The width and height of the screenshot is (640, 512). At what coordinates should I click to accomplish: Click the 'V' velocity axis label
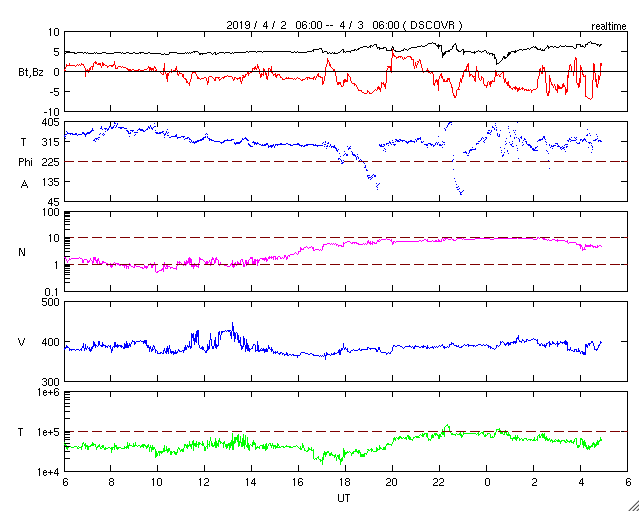pos(22,342)
